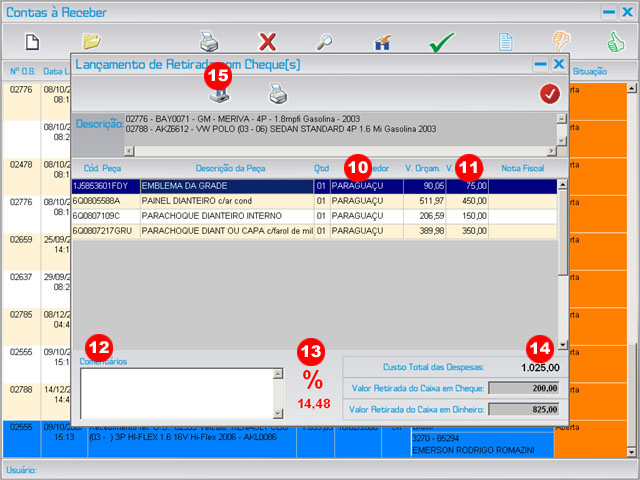Click the Valor Retirada do Caixa em Dinheiro field
This screenshot has height=480, width=640.
pyautogui.click(x=523, y=409)
